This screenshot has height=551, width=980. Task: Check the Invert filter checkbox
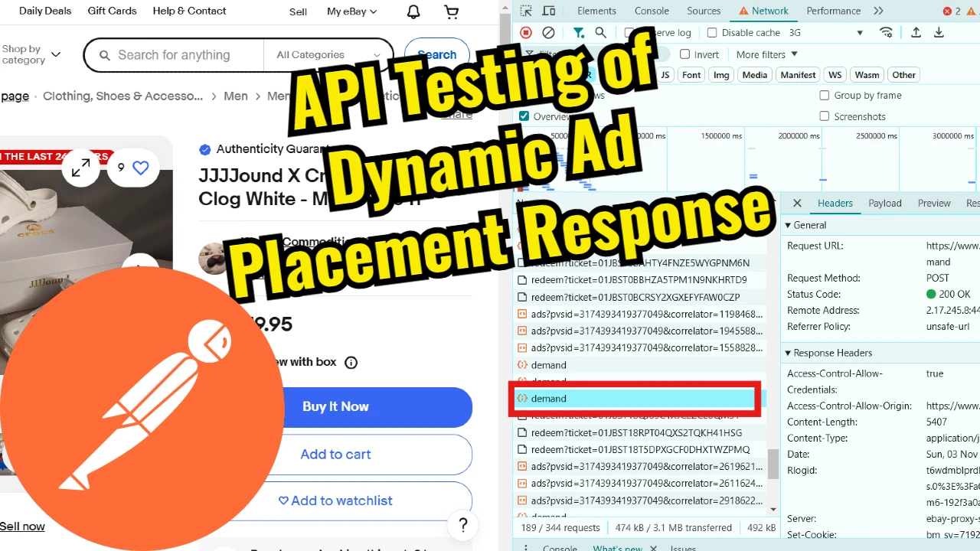click(x=685, y=54)
